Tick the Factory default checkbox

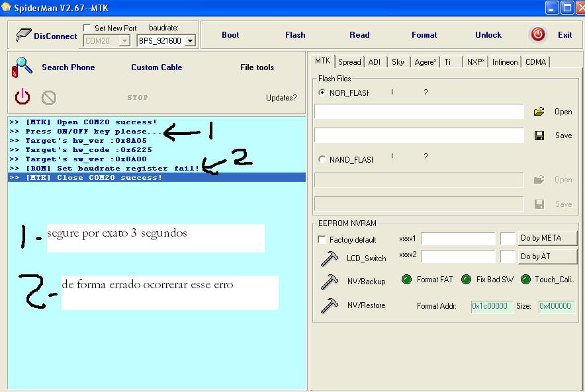coord(322,239)
